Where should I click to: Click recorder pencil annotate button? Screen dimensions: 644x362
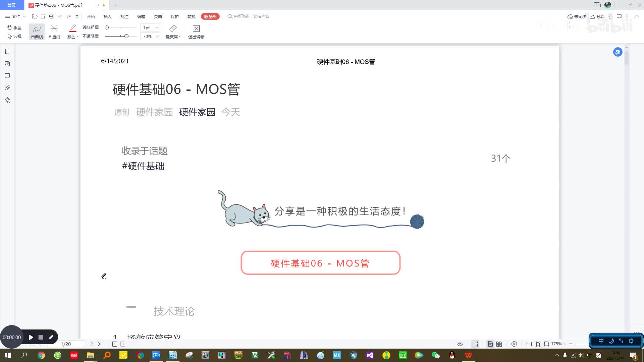click(51, 337)
